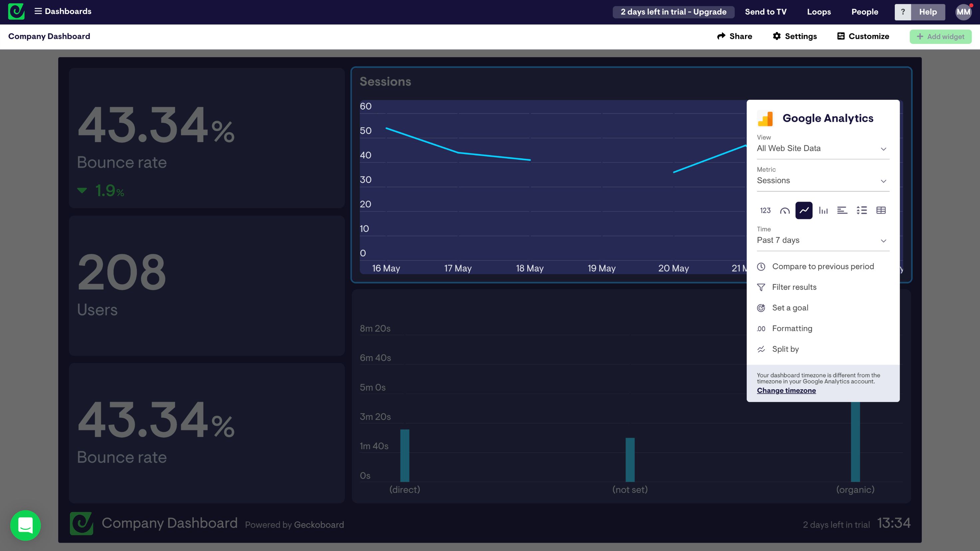The height and width of the screenshot is (551, 980).
Task: Select the leaderboard list visualization icon
Action: 862,210
